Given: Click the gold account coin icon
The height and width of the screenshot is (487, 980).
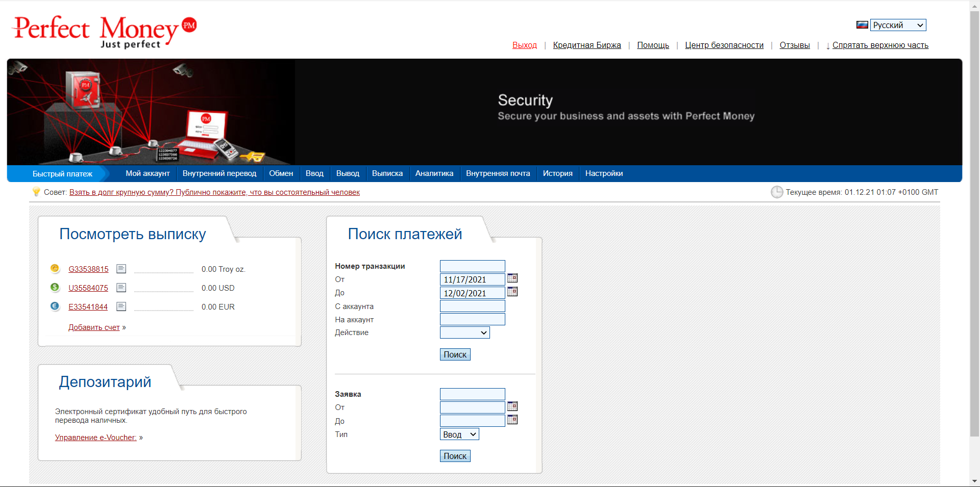Looking at the screenshot, I should [x=55, y=268].
